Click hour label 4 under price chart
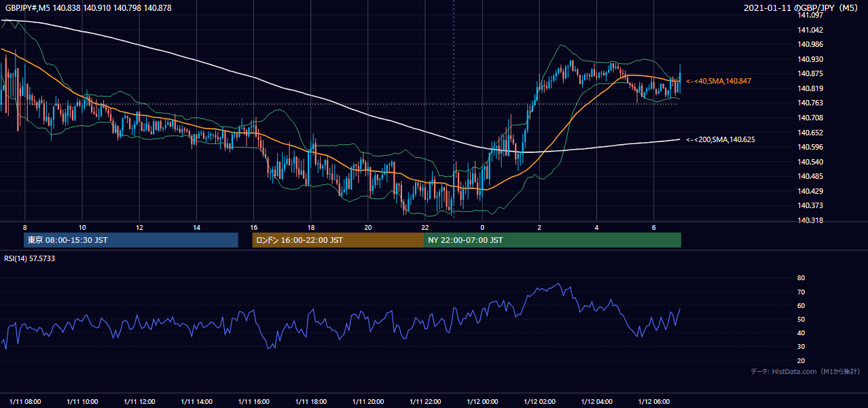This screenshot has height=408, width=868. click(x=596, y=227)
